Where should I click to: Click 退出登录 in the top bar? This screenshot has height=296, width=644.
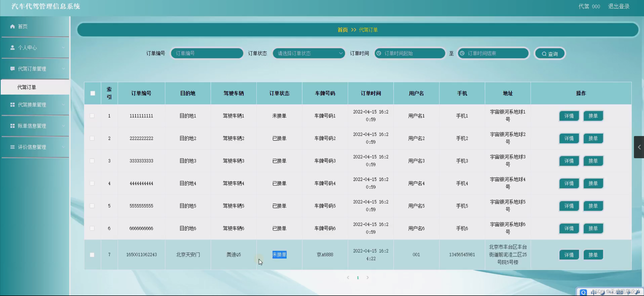[x=620, y=6]
